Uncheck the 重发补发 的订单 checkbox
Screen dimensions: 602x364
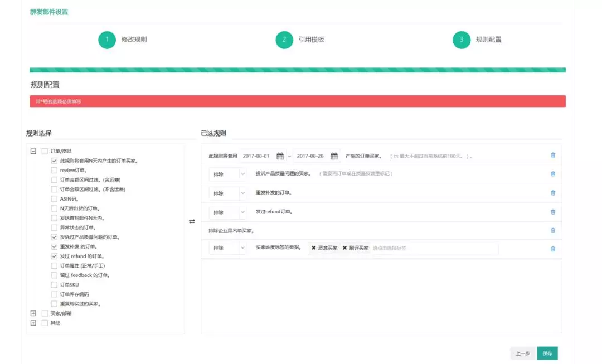pyautogui.click(x=54, y=246)
